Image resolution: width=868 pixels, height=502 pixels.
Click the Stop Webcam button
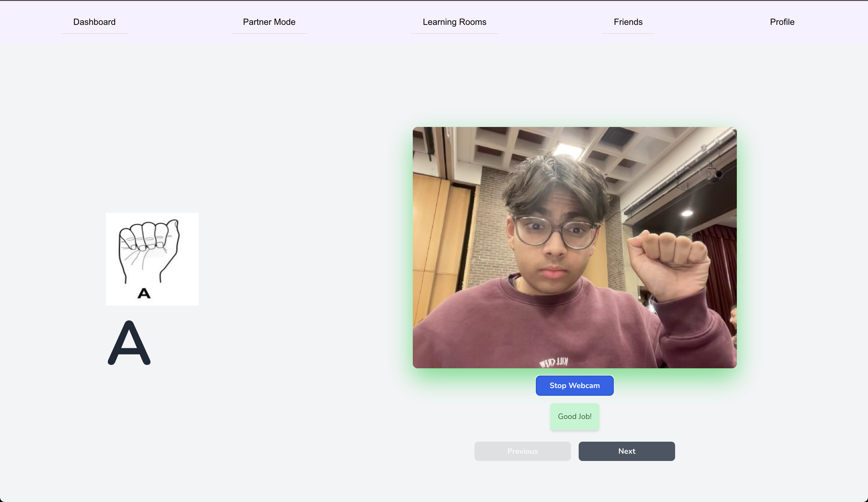tap(575, 385)
